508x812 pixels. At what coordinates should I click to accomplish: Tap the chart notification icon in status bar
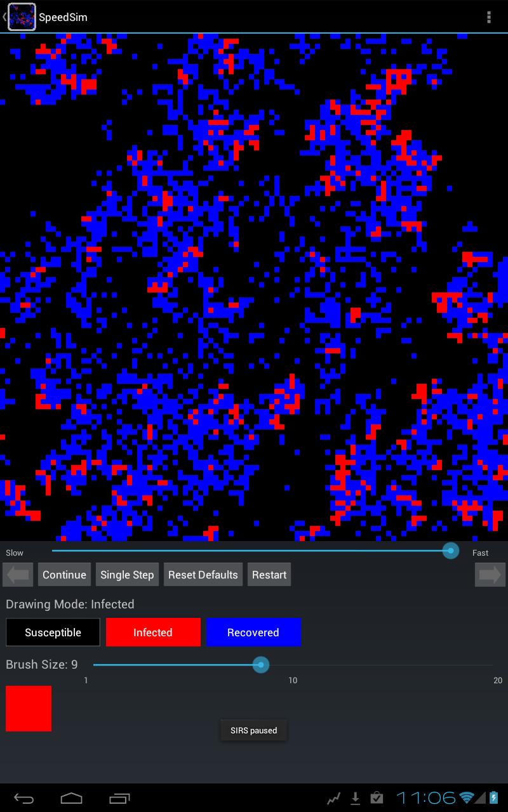pos(334,798)
